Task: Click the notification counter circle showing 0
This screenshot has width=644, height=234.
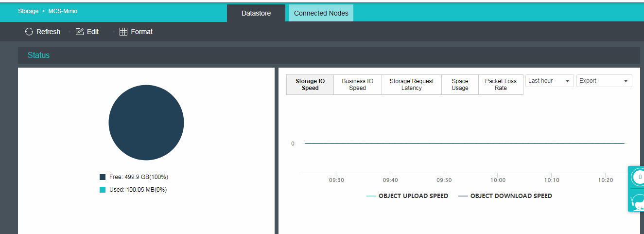Action: click(638, 178)
